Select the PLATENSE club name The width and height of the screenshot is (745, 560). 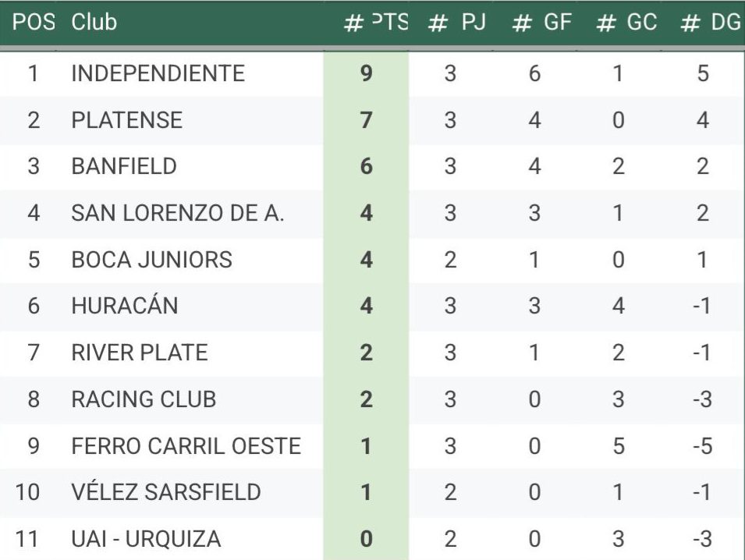(127, 120)
